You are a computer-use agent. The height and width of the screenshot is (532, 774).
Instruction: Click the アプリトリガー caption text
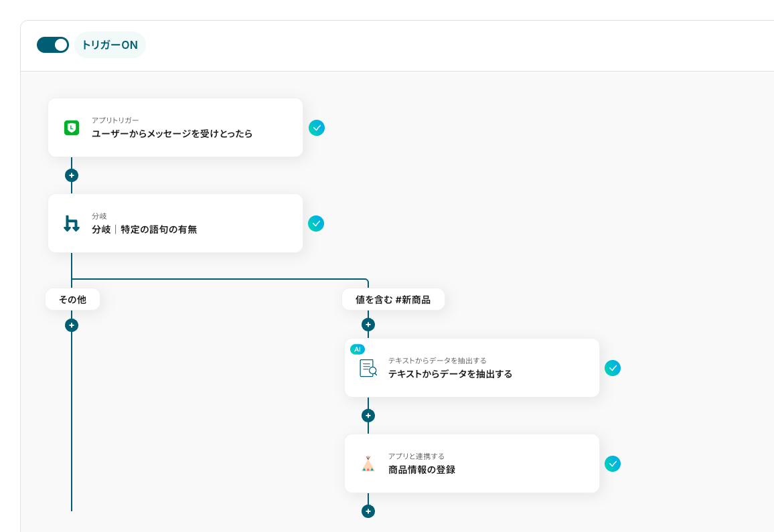(115, 120)
